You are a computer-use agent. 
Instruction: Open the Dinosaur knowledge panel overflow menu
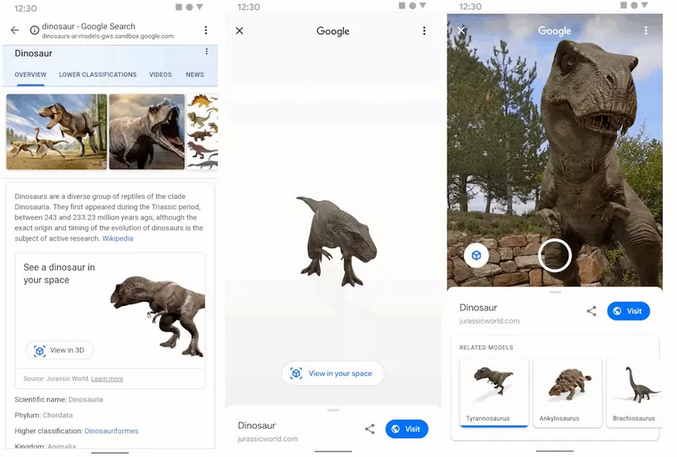[x=206, y=51]
